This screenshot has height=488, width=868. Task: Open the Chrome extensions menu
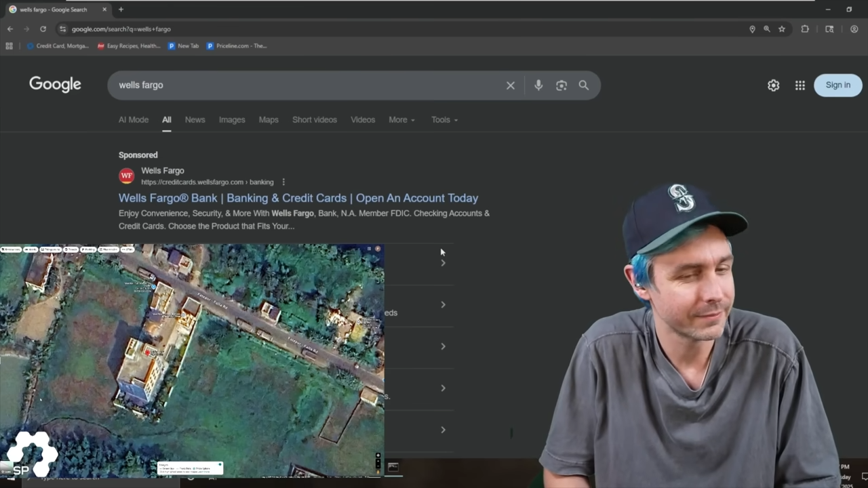(x=805, y=29)
